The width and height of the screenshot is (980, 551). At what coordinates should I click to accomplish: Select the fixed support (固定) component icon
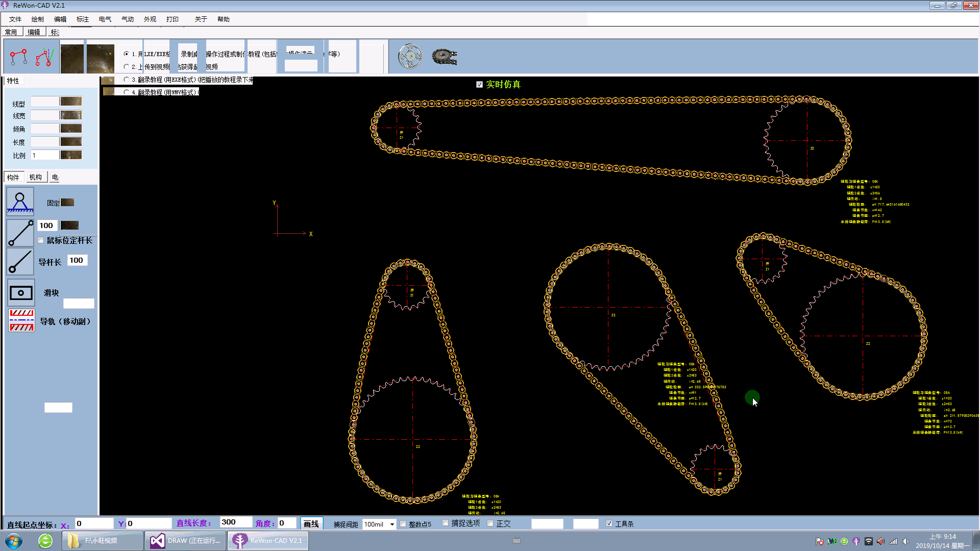(x=20, y=201)
